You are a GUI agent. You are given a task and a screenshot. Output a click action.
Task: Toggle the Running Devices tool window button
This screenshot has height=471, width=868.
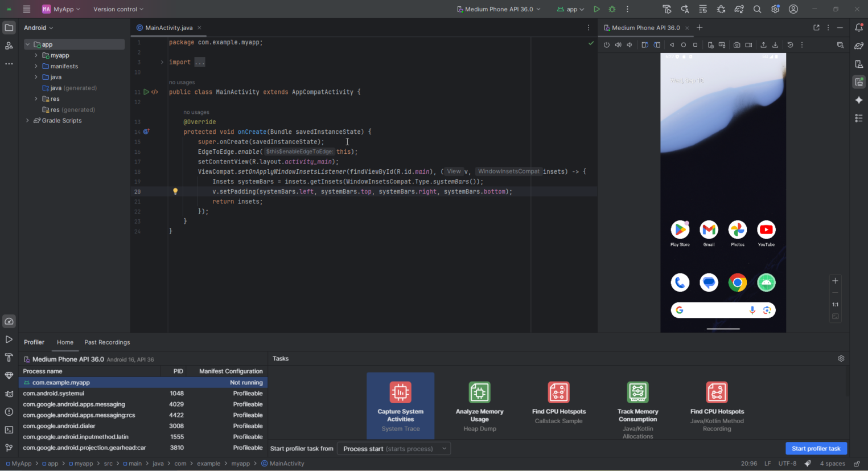click(x=859, y=82)
